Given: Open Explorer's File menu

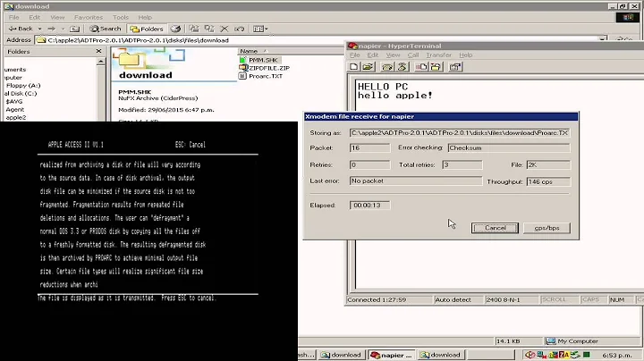Looking at the screenshot, I should tap(14, 17).
